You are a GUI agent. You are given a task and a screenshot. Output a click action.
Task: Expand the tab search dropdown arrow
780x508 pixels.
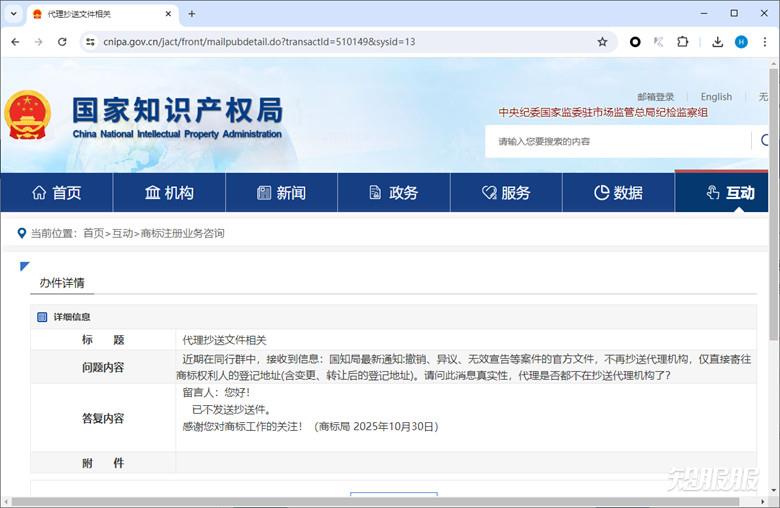[13, 14]
